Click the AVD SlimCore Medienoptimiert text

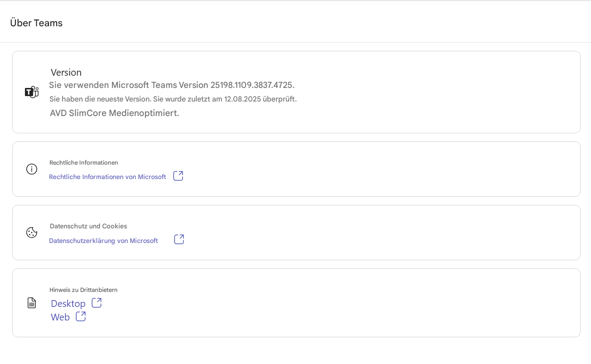coord(115,113)
